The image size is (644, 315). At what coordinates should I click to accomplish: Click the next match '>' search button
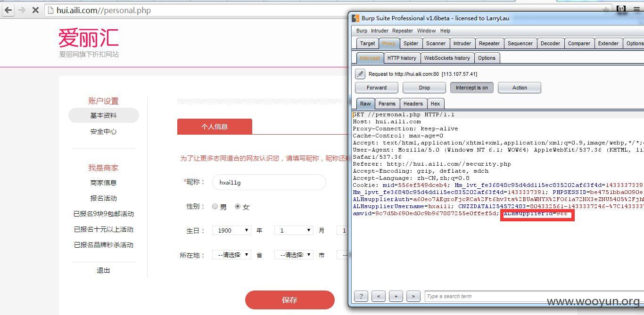pyautogui.click(x=413, y=296)
